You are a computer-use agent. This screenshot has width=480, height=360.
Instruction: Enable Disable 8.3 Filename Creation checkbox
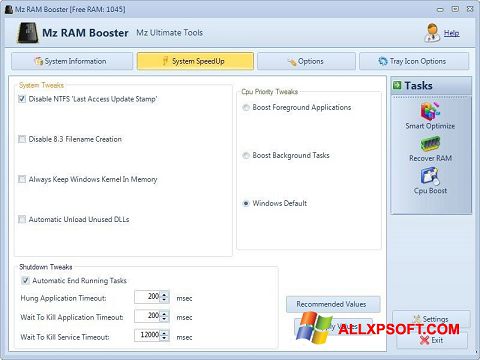tap(22, 139)
